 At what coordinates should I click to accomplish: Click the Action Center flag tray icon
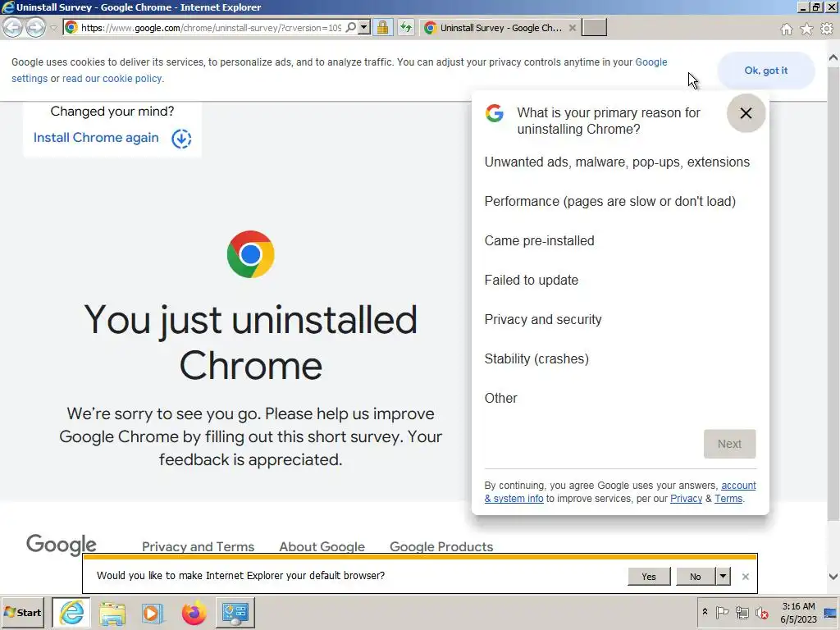722,612
